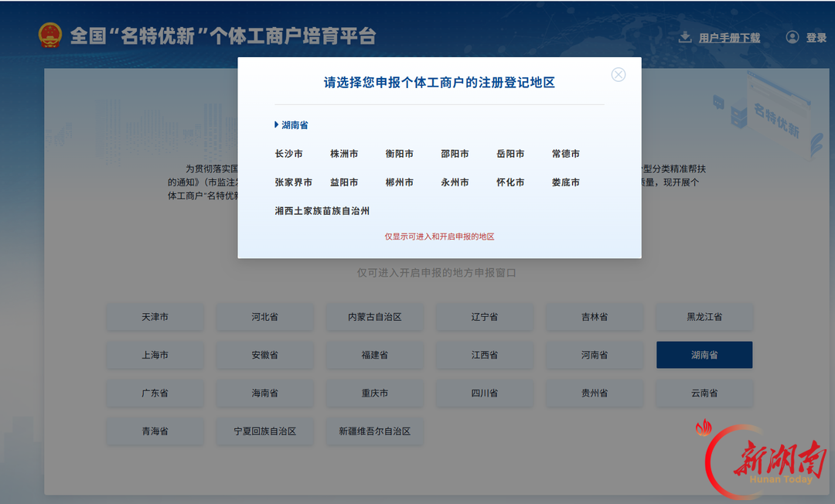Select the 上海市 button
The width and height of the screenshot is (835, 504).
[x=155, y=355]
